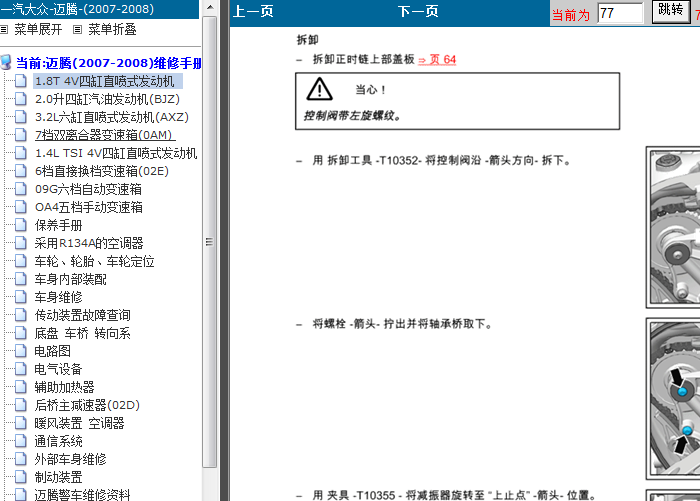Select 电气设备 in the tree

point(58,369)
